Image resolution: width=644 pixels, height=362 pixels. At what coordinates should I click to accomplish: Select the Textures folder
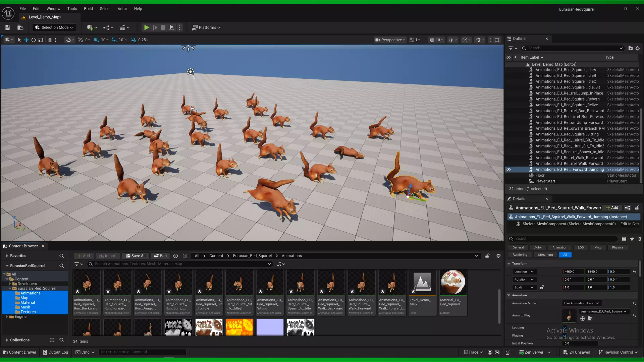[28, 312]
